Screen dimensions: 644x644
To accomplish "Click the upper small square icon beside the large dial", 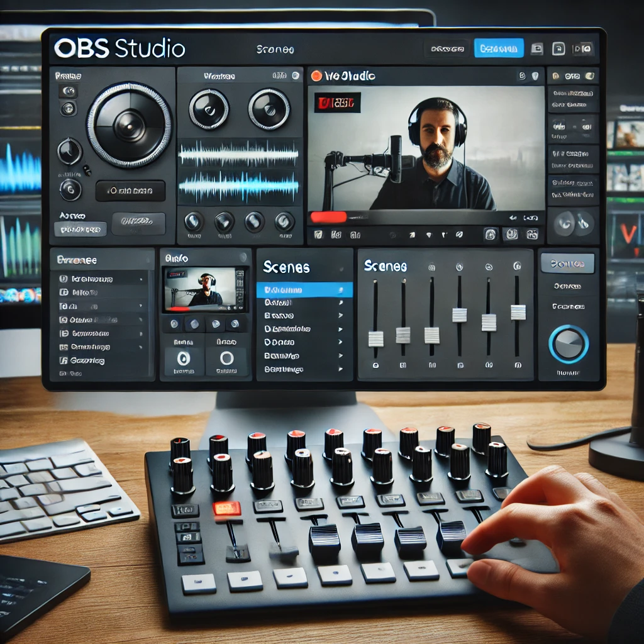I will coord(68,91).
